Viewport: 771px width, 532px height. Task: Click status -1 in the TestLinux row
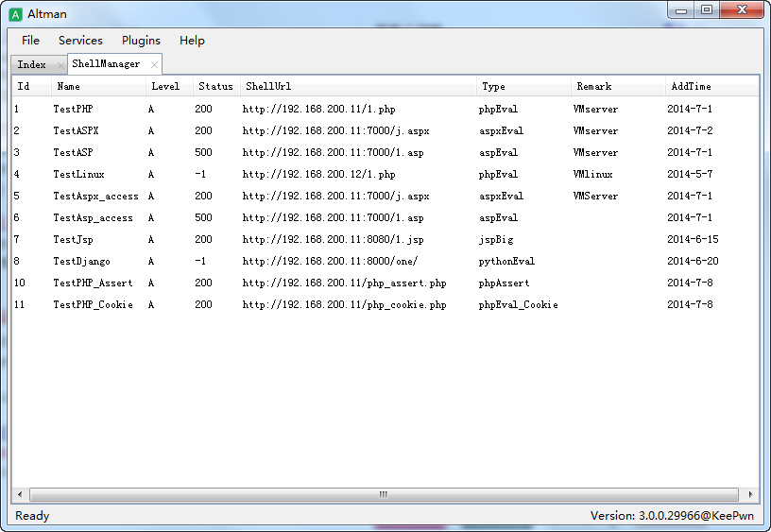click(x=200, y=174)
